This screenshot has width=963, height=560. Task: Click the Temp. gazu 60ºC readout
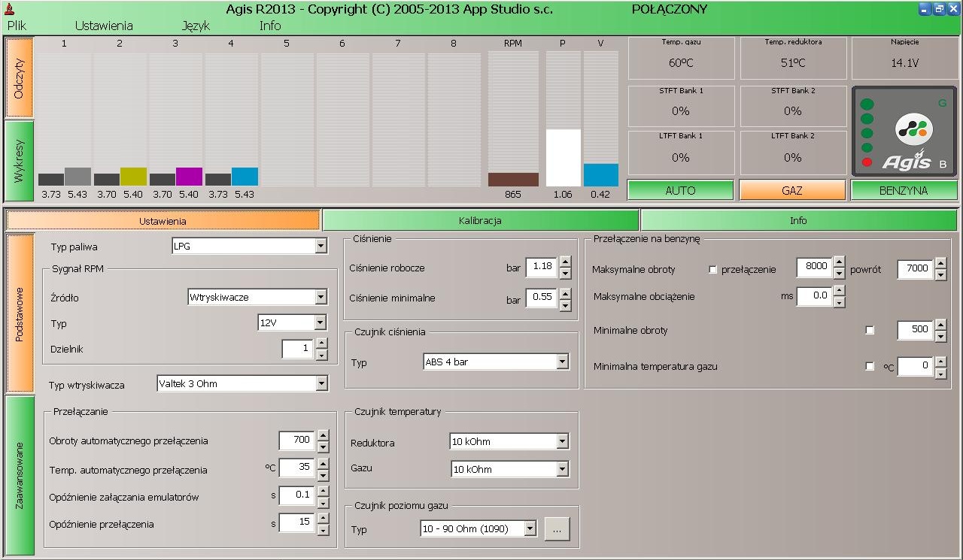pyautogui.click(x=681, y=58)
